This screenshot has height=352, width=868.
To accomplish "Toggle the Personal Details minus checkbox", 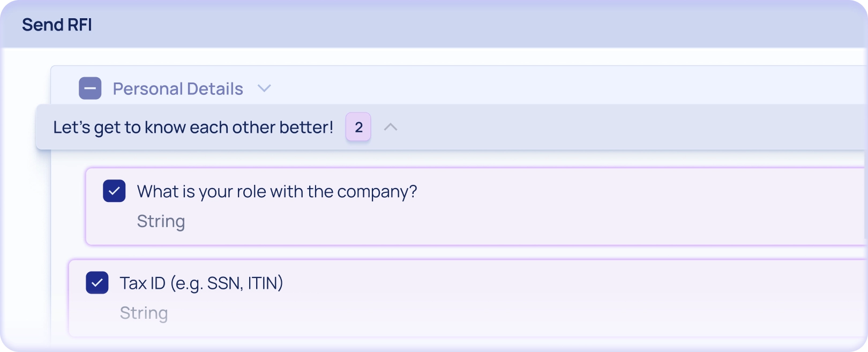I will (90, 88).
